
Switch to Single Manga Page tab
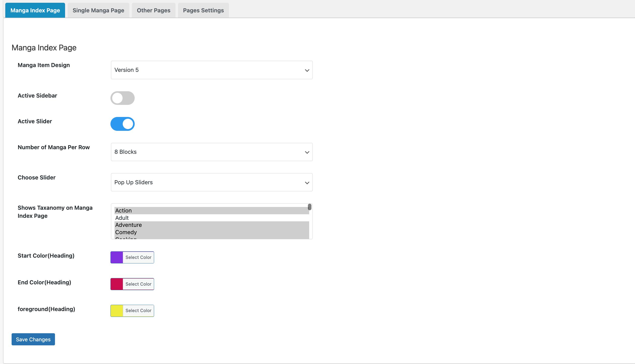point(98,10)
